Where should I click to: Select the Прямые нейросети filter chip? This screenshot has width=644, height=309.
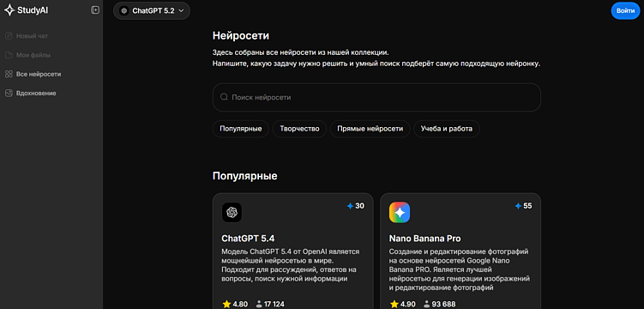370,129
